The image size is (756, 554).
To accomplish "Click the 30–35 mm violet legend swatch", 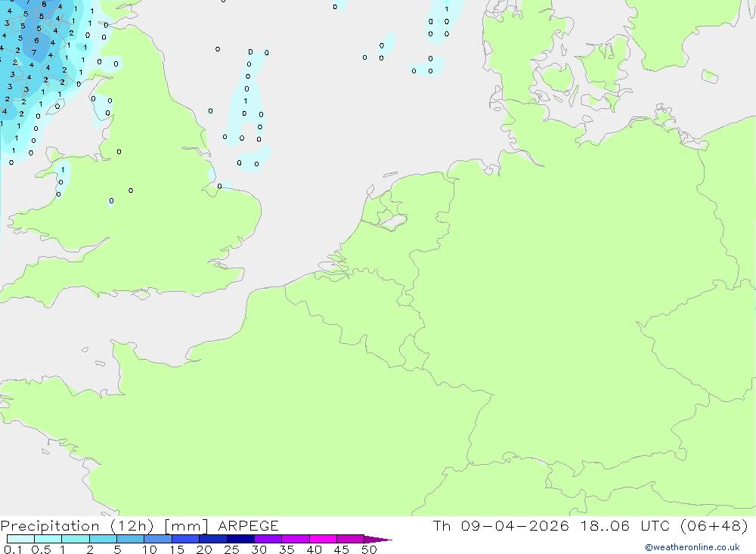I will [268, 539].
